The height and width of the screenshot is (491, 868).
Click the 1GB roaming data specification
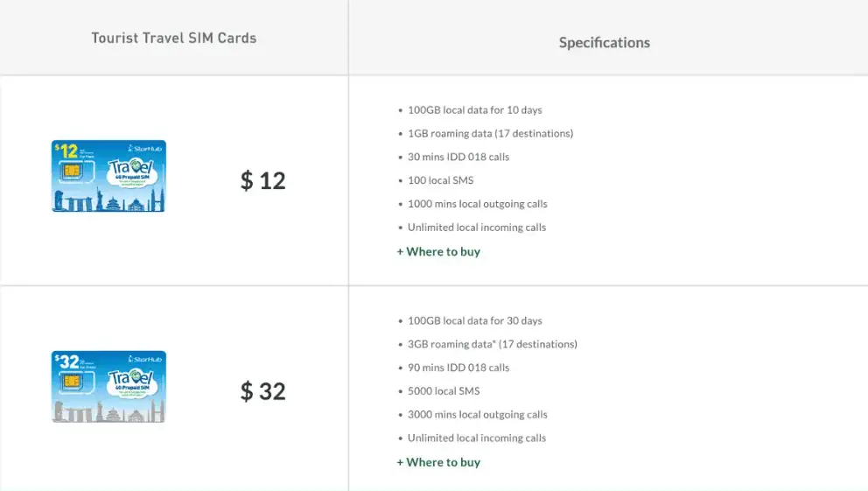(490, 134)
